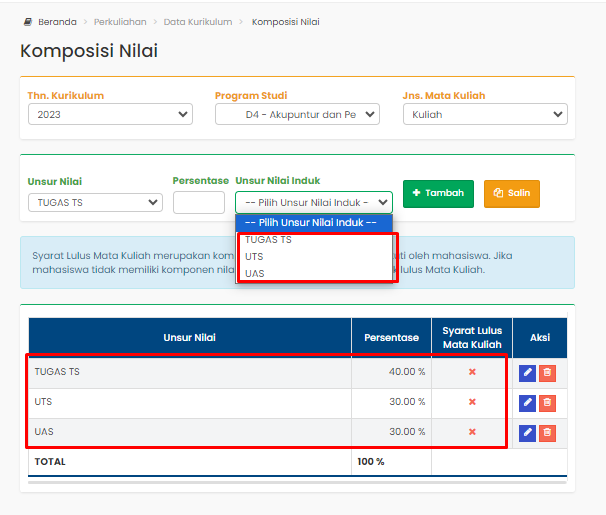Edit the TUGAS TS row with pencil icon

[x=527, y=373]
